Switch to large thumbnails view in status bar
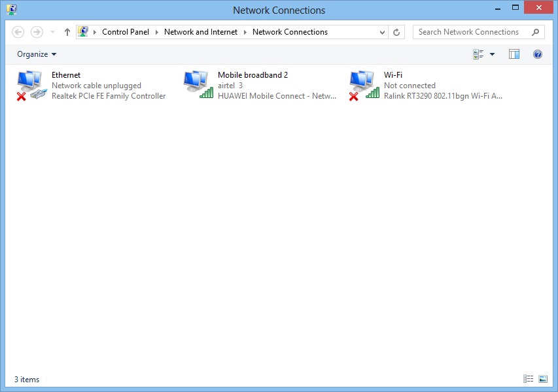The width and height of the screenshot is (558, 392). pos(544,379)
